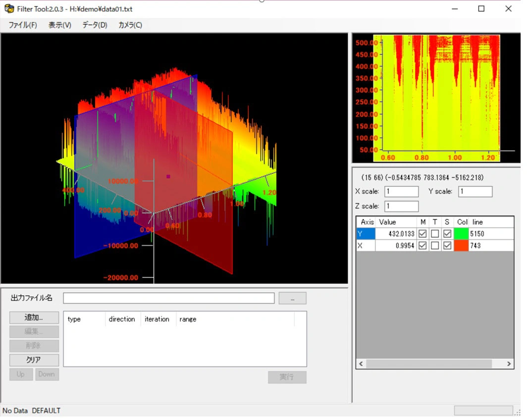Click the クリア button
Screen dimensions: 532x418
point(34,360)
